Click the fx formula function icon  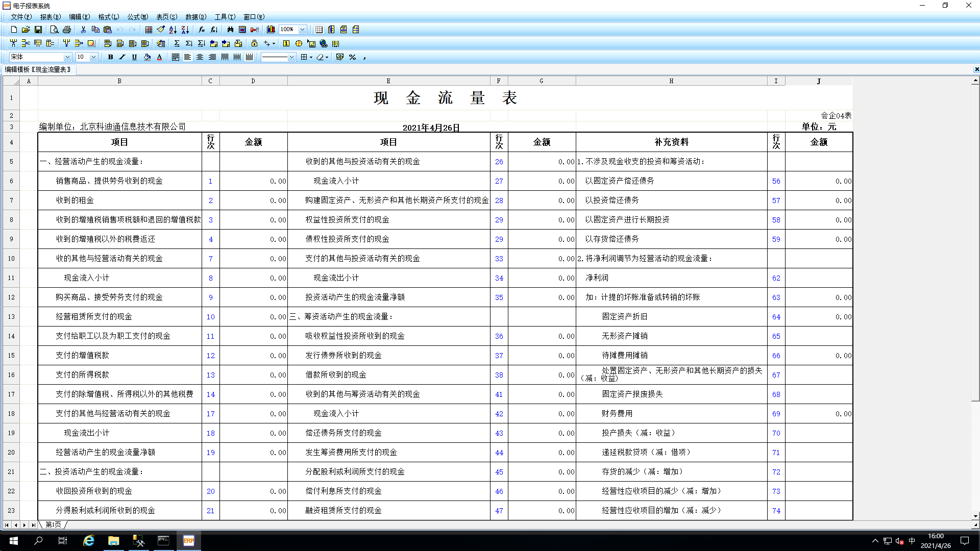[x=202, y=30]
